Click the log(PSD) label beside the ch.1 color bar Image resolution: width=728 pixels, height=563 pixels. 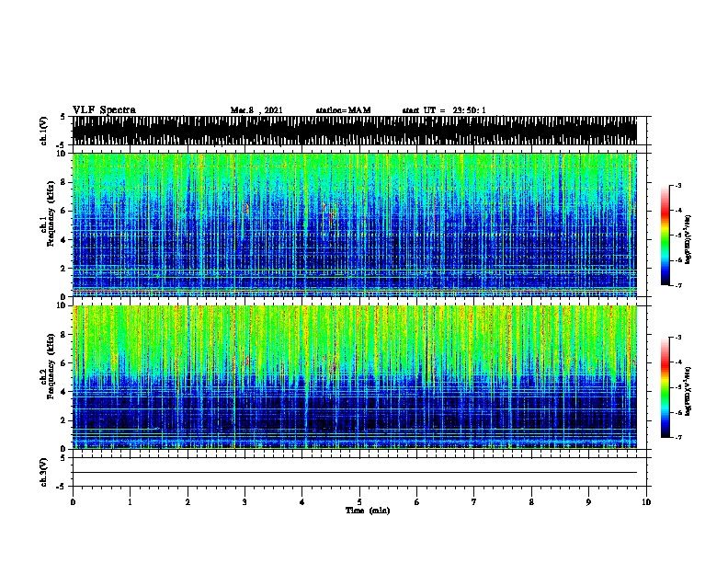click(x=688, y=240)
